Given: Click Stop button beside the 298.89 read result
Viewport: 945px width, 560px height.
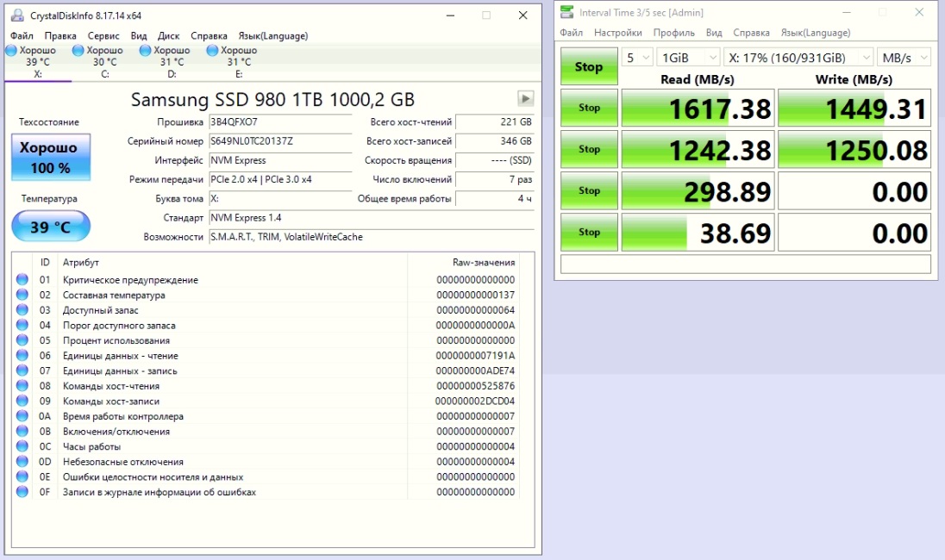Looking at the screenshot, I should click(x=589, y=191).
